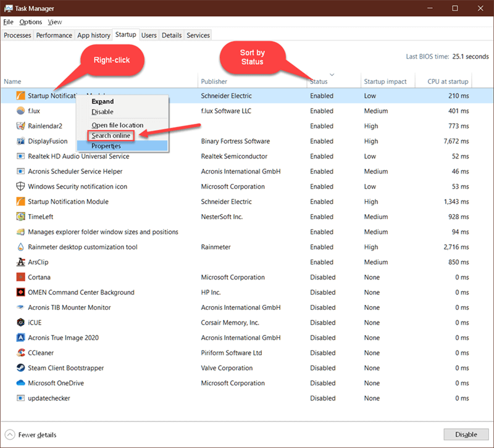Click the OMEN Command Center icon
Screen dimensions: 494x448
(20, 292)
